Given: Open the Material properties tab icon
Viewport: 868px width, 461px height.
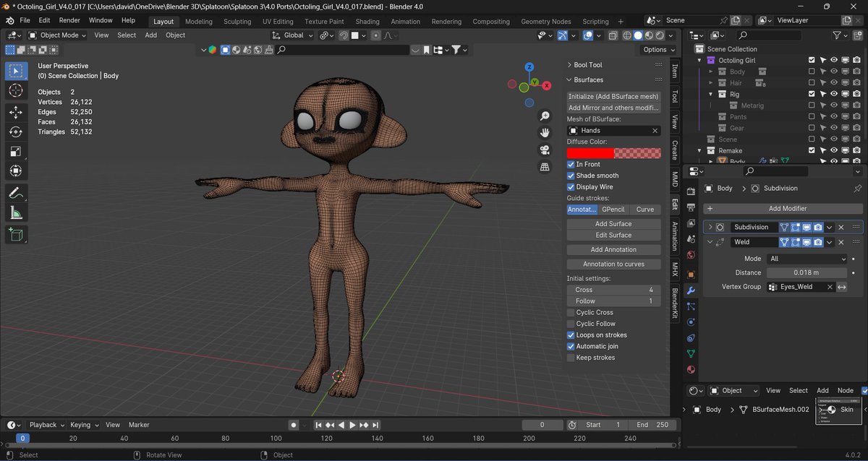Looking at the screenshot, I should point(691,369).
